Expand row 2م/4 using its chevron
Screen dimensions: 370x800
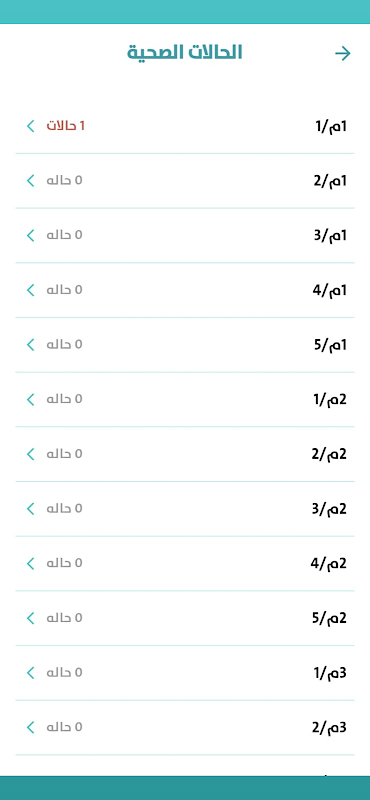(x=31, y=563)
